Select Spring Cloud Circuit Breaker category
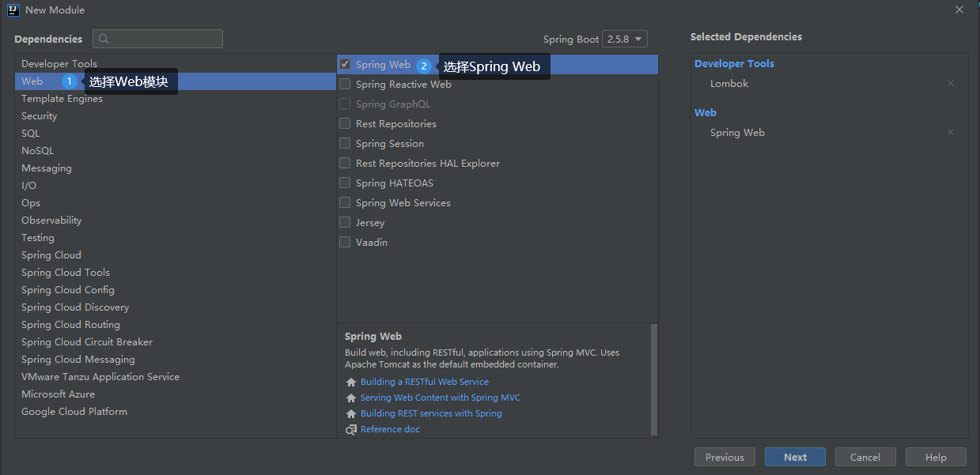The width and height of the screenshot is (980, 475). pyautogui.click(x=176, y=342)
